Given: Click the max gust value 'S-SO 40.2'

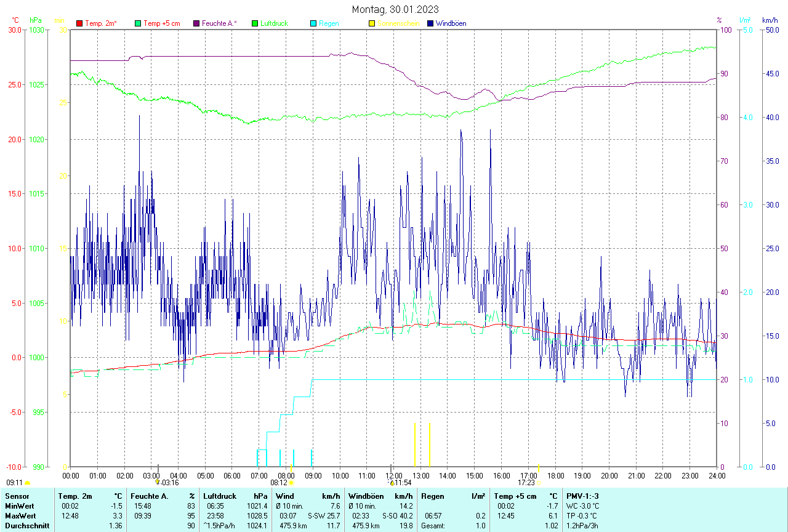Looking at the screenshot, I should 397,516.
